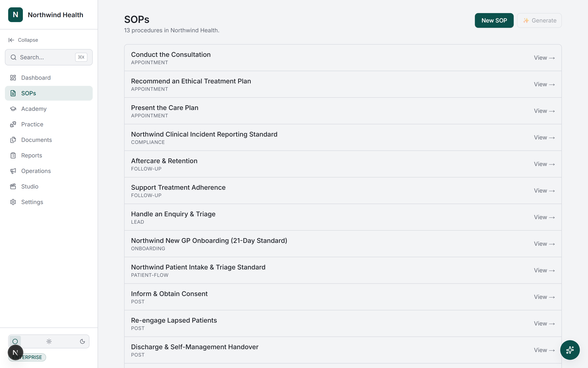Click the Generate button
This screenshot has height=368, width=588.
pyautogui.click(x=539, y=20)
